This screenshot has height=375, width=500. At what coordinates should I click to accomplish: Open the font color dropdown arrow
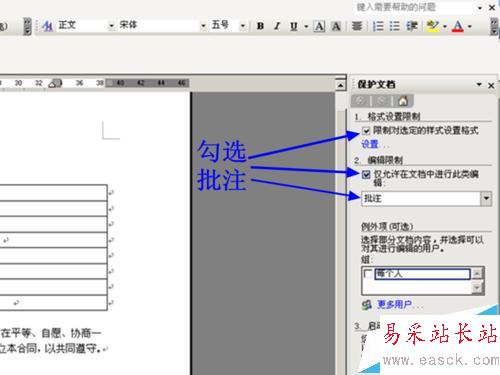(470, 26)
